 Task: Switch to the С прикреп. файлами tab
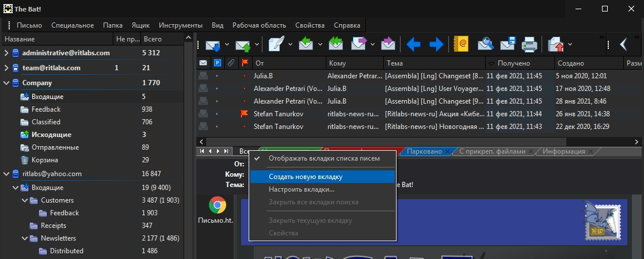[x=492, y=151]
